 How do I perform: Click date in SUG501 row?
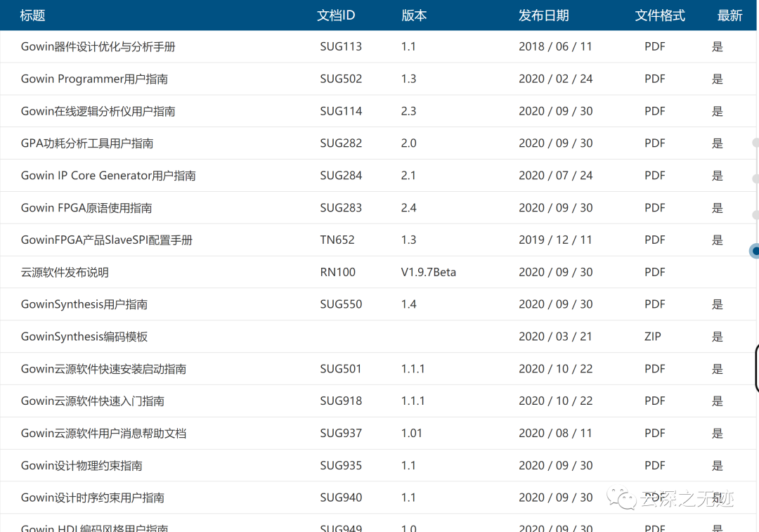(556, 369)
